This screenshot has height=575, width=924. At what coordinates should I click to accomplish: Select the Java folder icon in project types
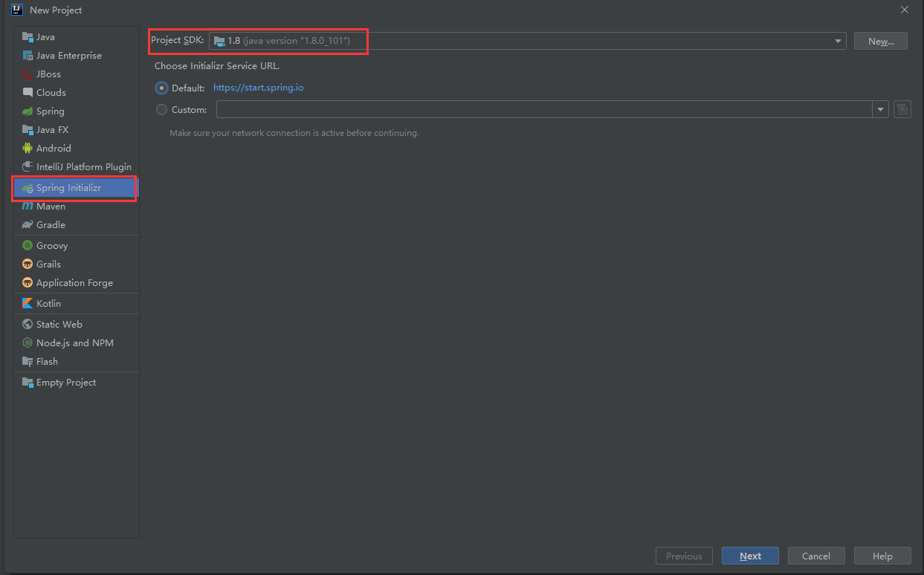tap(28, 37)
